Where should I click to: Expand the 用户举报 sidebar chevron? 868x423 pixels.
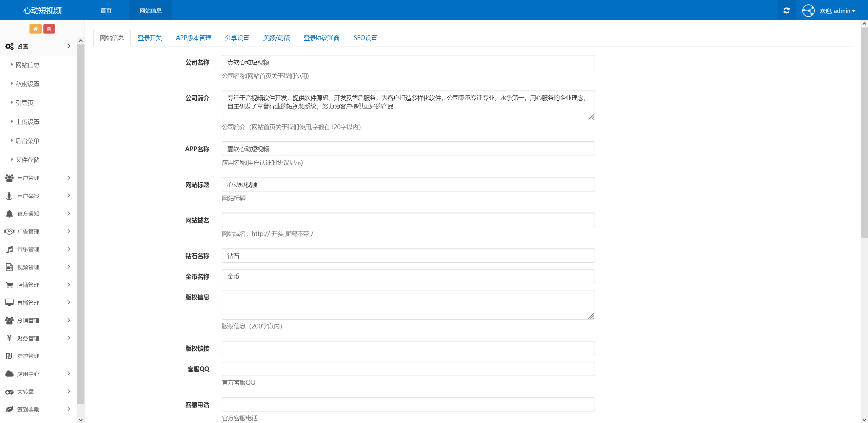pos(68,196)
